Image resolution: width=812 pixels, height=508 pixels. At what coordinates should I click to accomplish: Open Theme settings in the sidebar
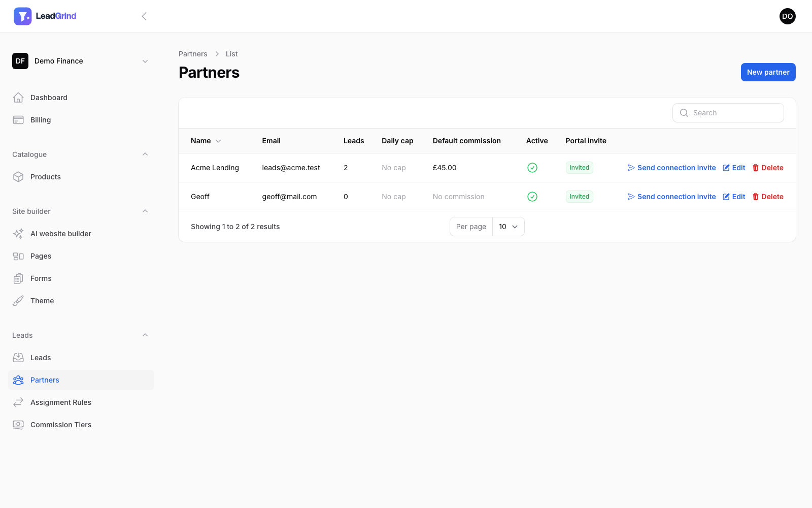point(81,301)
